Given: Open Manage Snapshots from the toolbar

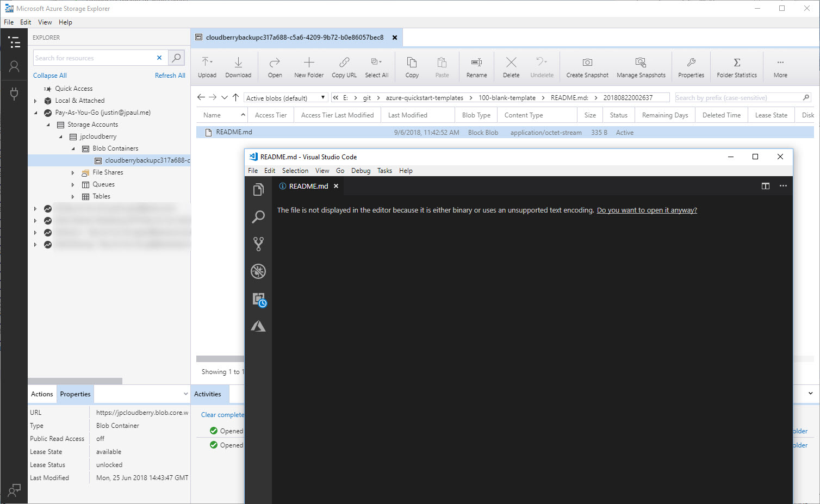Looking at the screenshot, I should tap(641, 67).
